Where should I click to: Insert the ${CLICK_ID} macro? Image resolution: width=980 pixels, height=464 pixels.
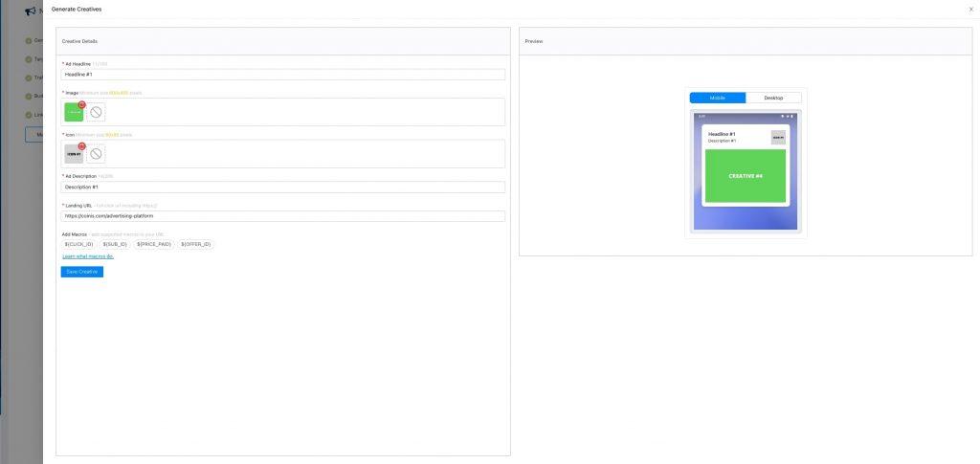[x=79, y=244]
